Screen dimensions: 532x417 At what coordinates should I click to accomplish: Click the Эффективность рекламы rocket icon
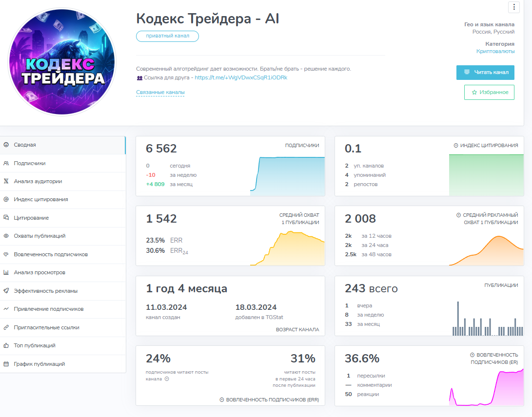6,291
